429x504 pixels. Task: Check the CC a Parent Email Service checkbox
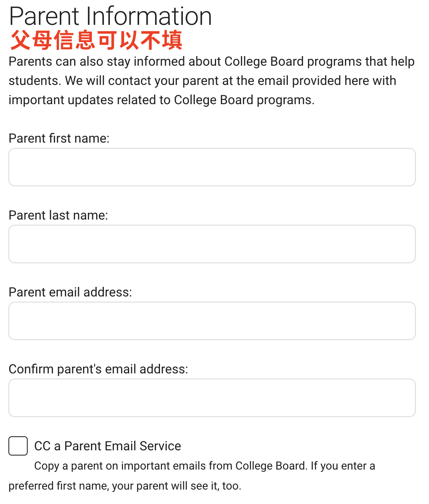18,446
